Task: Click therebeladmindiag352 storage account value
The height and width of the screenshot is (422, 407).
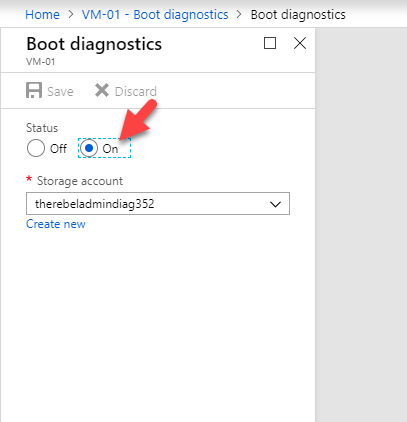Action: point(95,204)
